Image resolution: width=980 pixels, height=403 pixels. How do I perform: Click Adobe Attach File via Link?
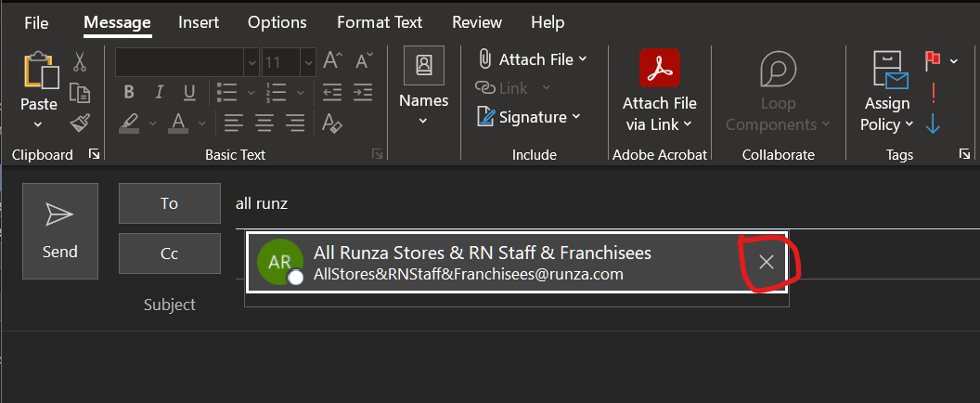click(660, 91)
